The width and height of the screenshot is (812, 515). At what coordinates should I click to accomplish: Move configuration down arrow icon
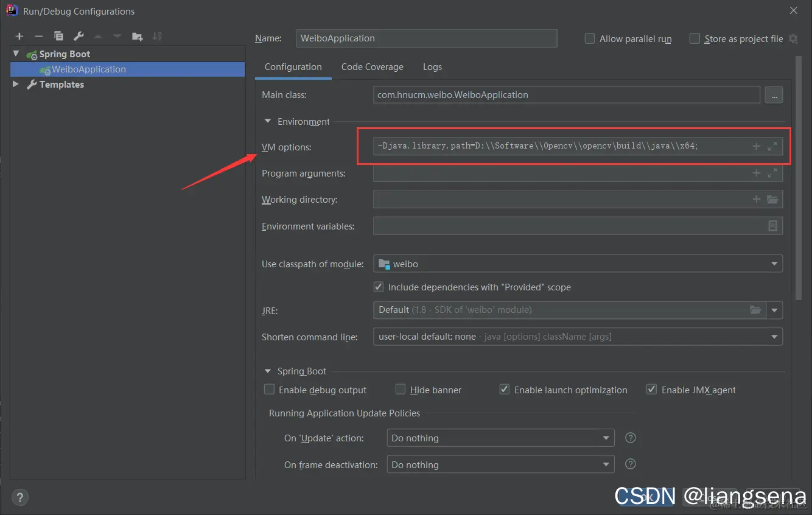coord(117,37)
